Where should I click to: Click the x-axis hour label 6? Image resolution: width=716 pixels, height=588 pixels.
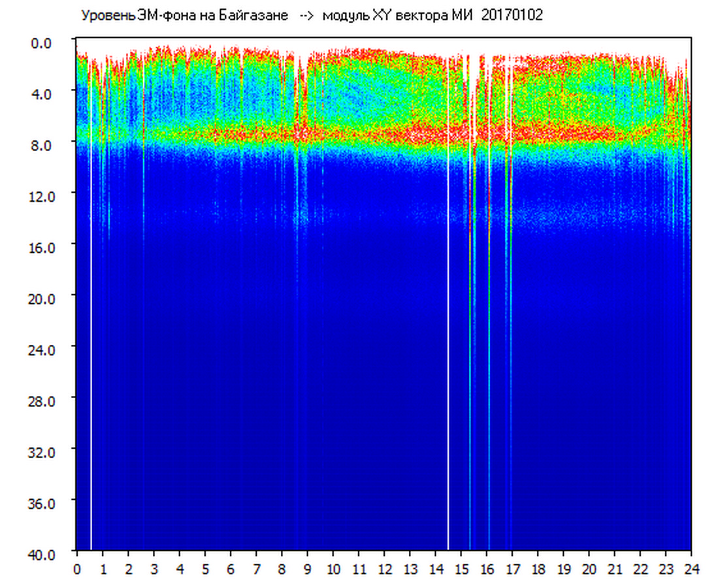231,569
